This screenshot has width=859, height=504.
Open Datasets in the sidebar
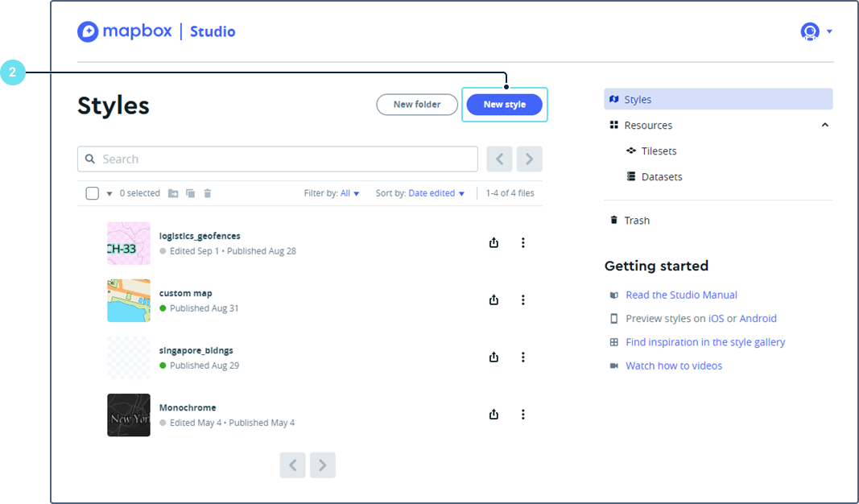pos(661,176)
